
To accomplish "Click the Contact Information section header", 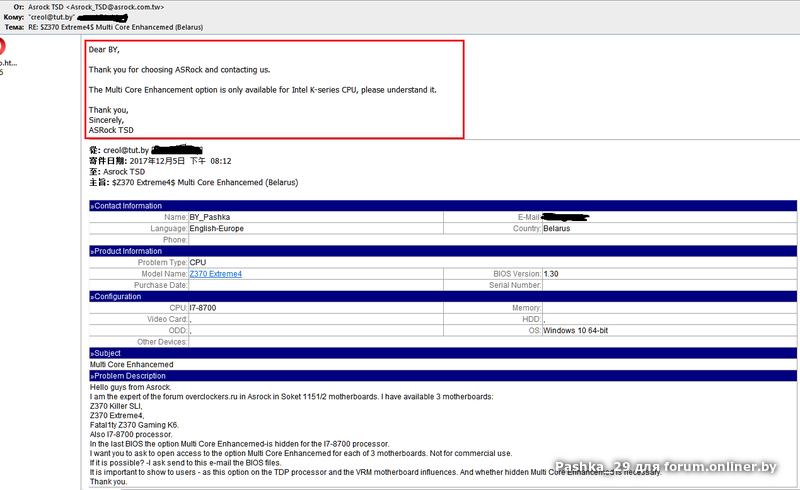I will tap(442, 206).
